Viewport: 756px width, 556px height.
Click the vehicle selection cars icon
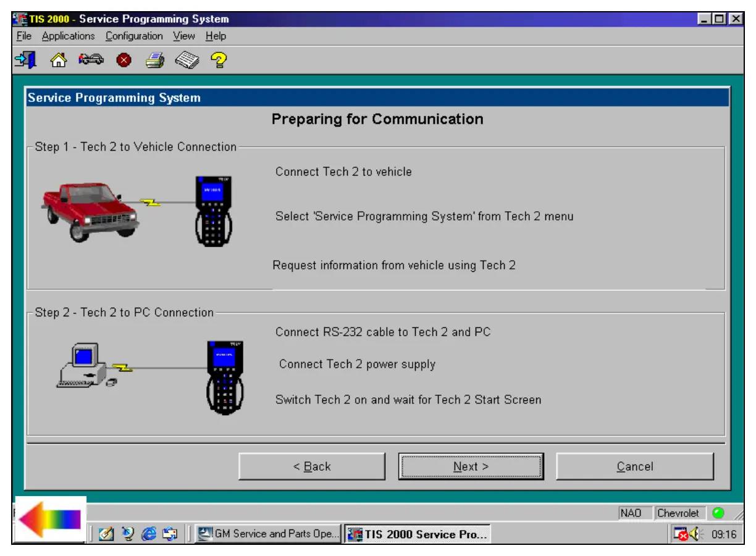90,60
